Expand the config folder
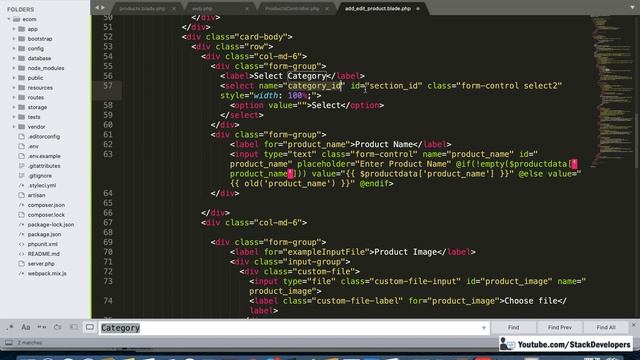The width and height of the screenshot is (640, 360). 14,49
